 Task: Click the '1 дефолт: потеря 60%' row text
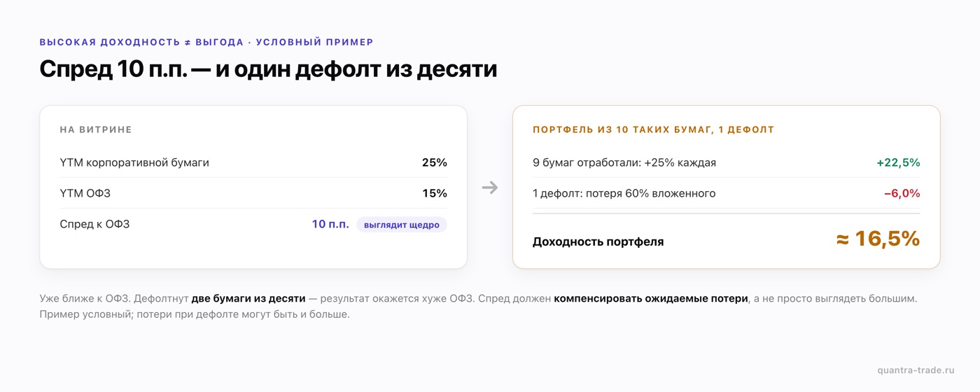click(x=624, y=193)
